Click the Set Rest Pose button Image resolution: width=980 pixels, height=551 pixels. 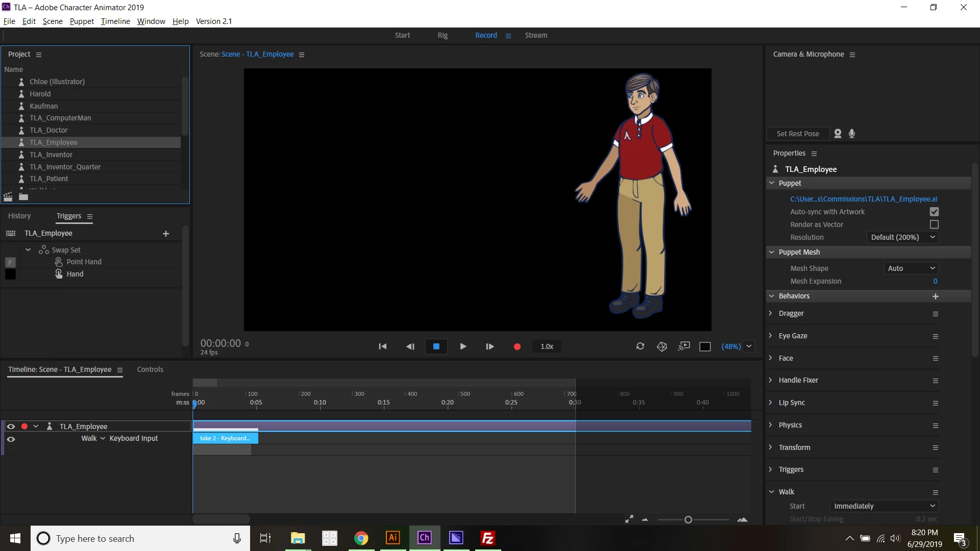click(x=797, y=134)
